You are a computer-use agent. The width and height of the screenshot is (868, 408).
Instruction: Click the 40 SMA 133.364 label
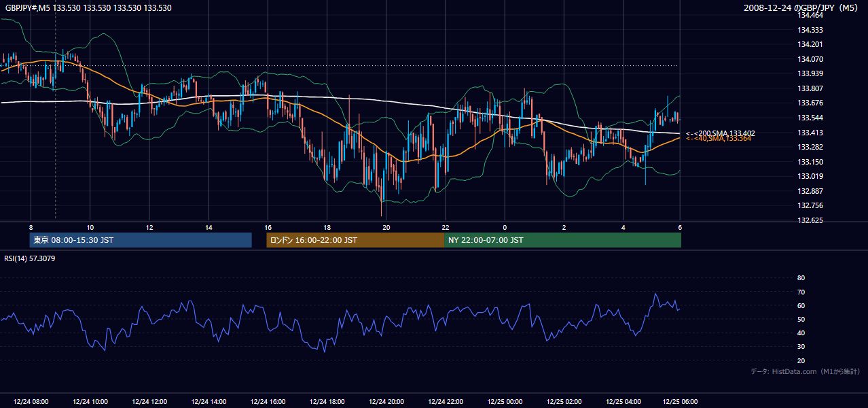(x=719, y=139)
